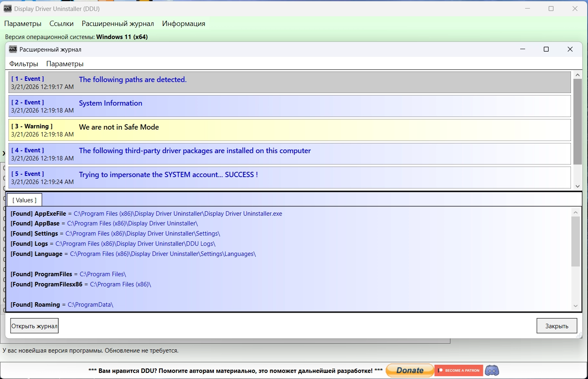Image resolution: width=588 pixels, height=379 pixels.
Task: Click the [Found] ProgramFilesx86 path line
Action: coord(81,284)
